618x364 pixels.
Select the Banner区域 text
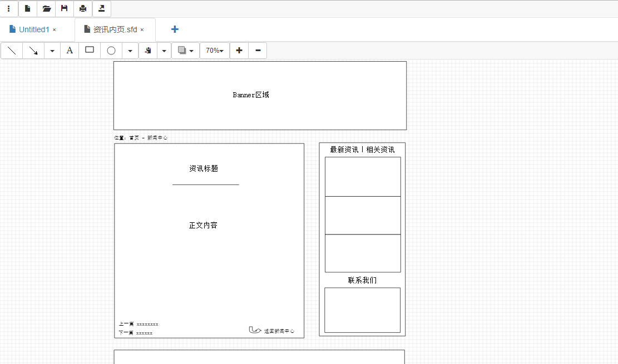(x=251, y=95)
